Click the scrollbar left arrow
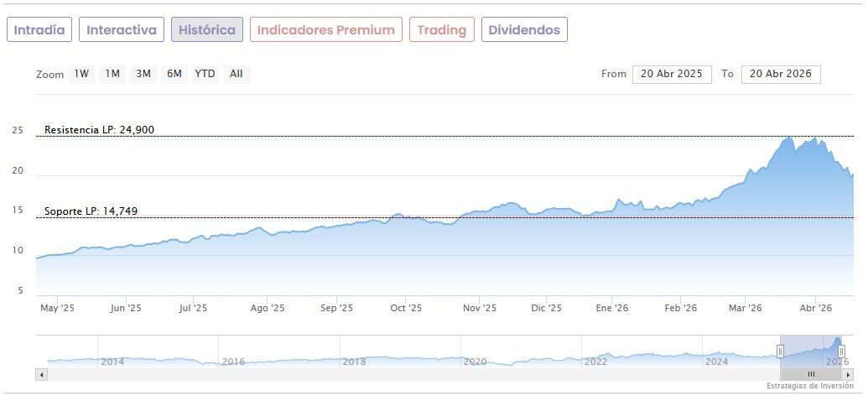This screenshot has width=868, height=401. [42, 374]
